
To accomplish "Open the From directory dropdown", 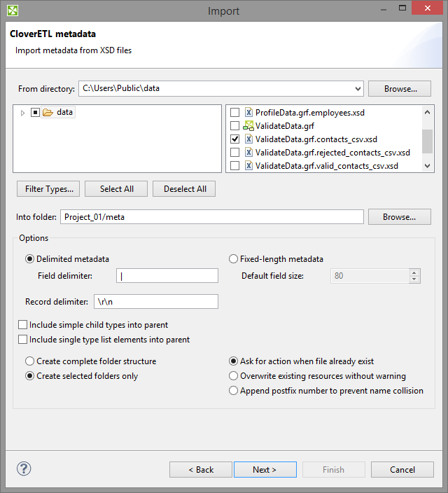I will (358, 89).
